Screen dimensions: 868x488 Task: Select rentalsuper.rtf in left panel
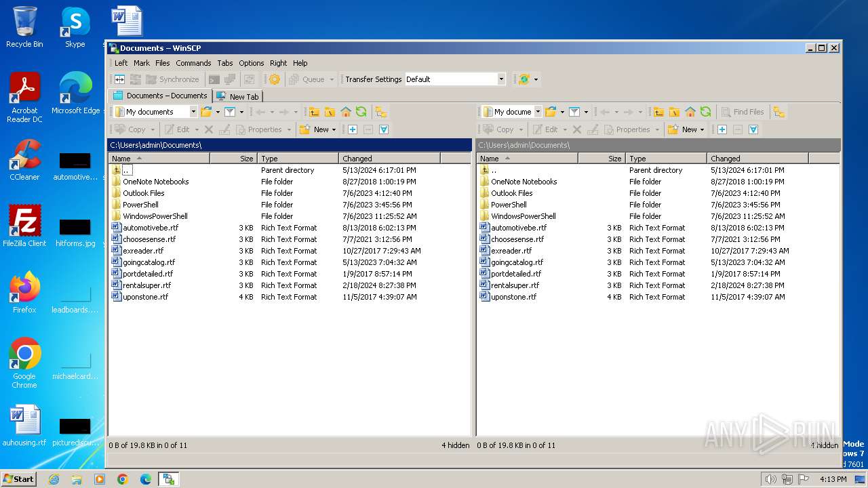(146, 285)
